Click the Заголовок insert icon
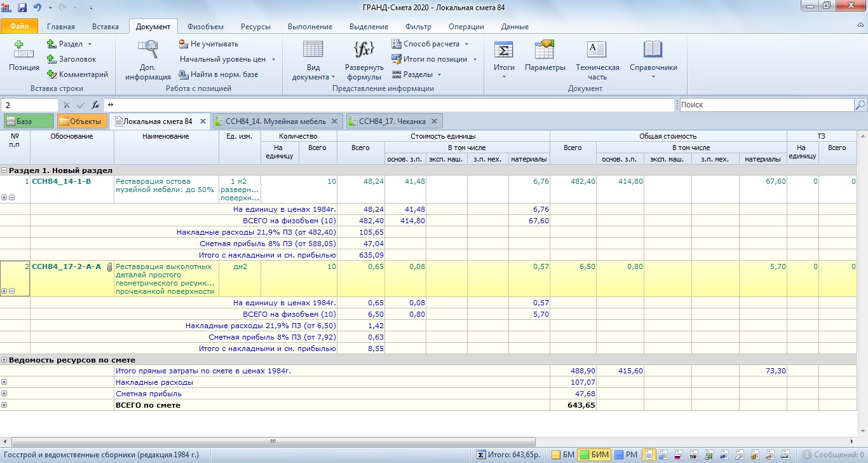Screen dimensions: 868x463 [x=52, y=59]
